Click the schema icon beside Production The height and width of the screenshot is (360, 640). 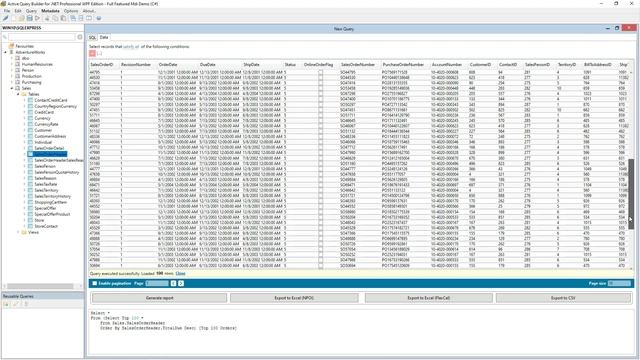click(x=18, y=76)
